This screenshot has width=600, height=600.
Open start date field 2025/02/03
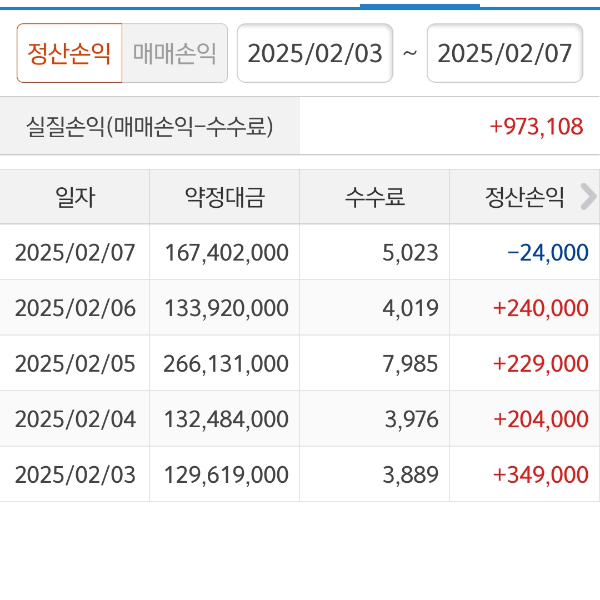(315, 53)
